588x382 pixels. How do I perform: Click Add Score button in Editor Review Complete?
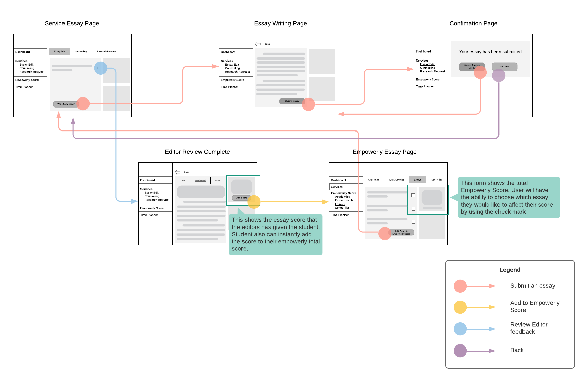pyautogui.click(x=241, y=198)
